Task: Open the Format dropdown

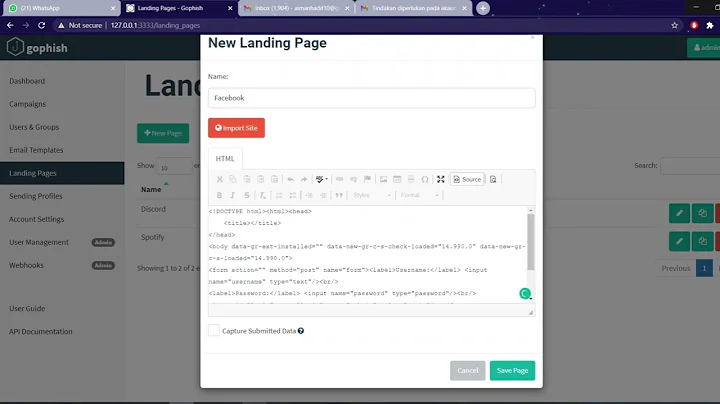Action: tap(419, 196)
